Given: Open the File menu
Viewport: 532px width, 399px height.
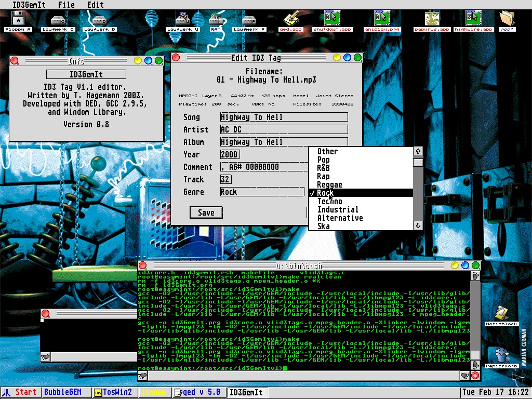Looking at the screenshot, I should coord(66,5).
